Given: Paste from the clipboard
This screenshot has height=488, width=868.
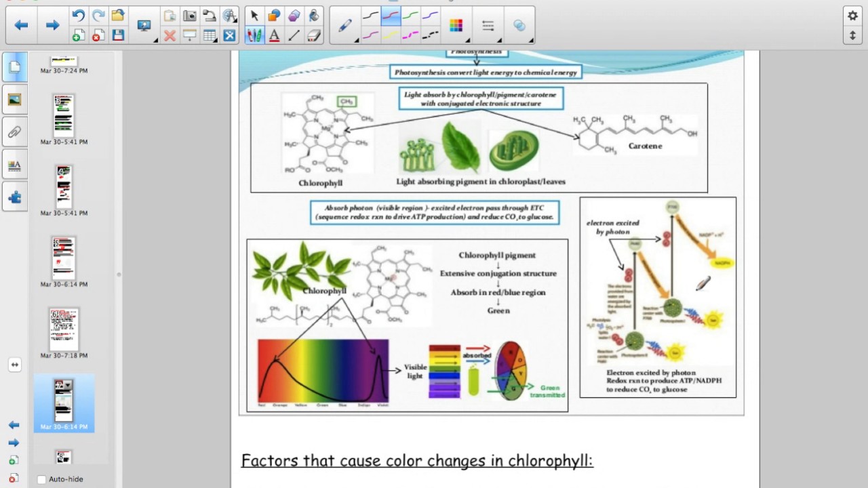Looking at the screenshot, I should pyautogui.click(x=170, y=16).
